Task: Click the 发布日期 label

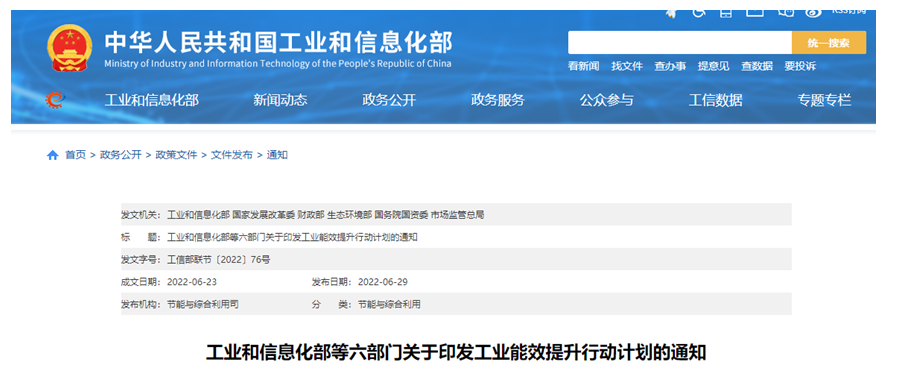Action: tap(332, 282)
